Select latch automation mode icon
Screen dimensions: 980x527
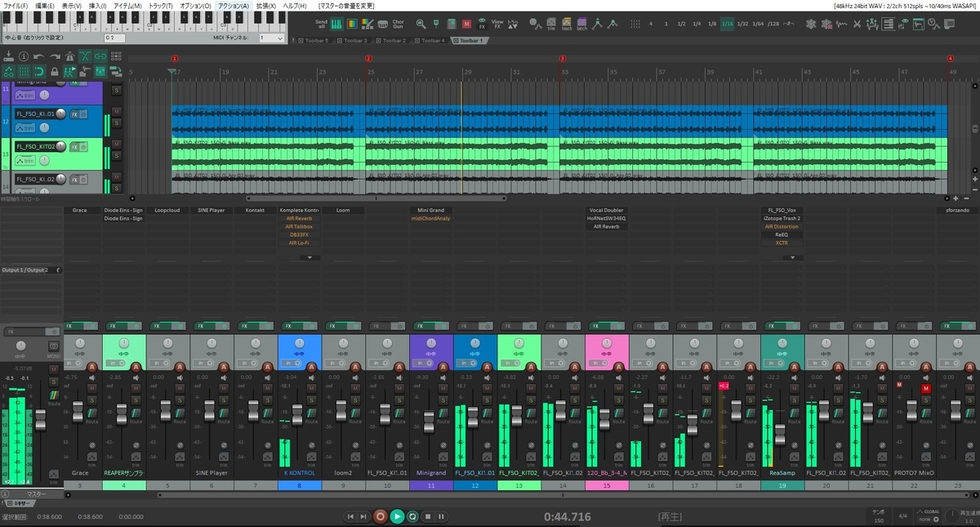click(581, 25)
